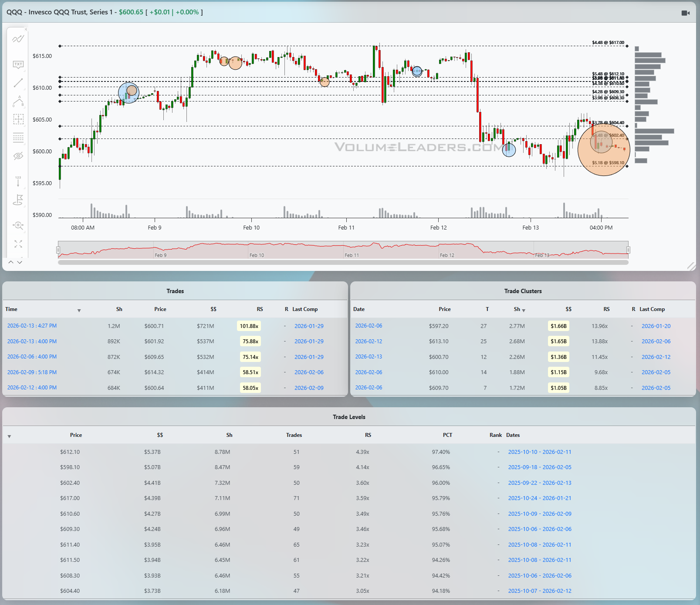Open trade 2026-02-13 : 4:27 PM
Image resolution: width=700 pixels, height=605 pixels.
32,326
